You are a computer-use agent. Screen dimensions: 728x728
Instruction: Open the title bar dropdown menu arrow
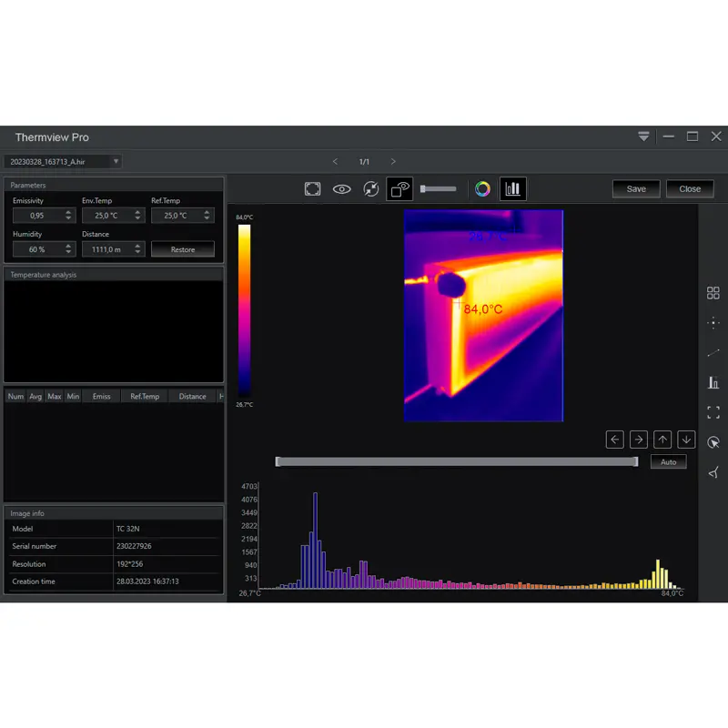[643, 136]
